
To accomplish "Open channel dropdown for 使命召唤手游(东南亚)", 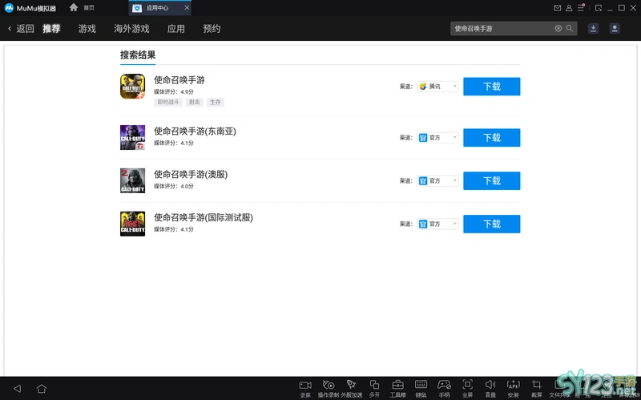I will 437,137.
